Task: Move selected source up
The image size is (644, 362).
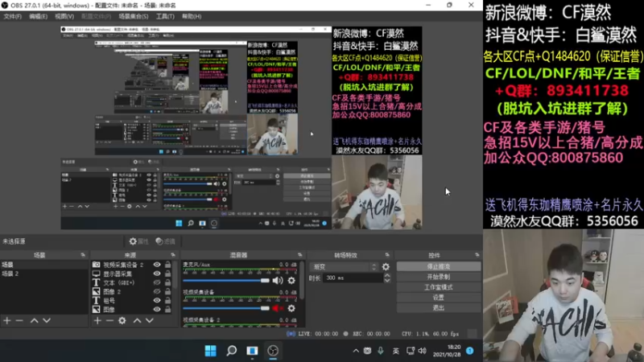Action: (137, 320)
